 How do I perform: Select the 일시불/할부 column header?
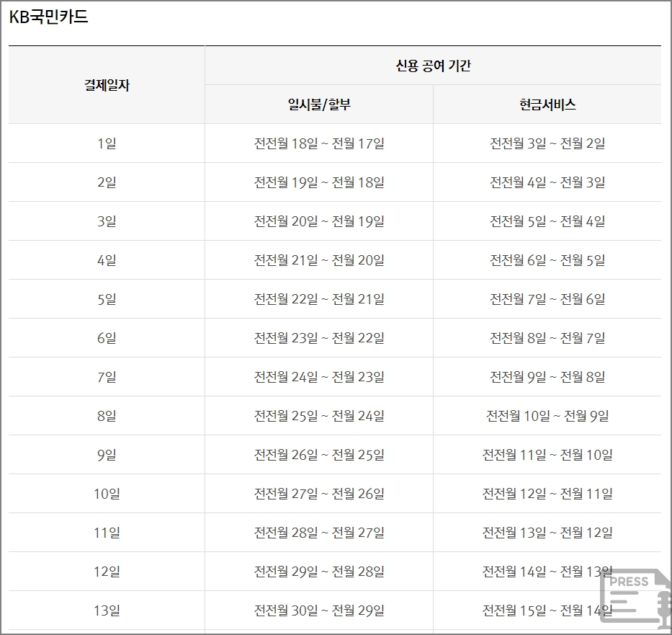pyautogui.click(x=319, y=105)
